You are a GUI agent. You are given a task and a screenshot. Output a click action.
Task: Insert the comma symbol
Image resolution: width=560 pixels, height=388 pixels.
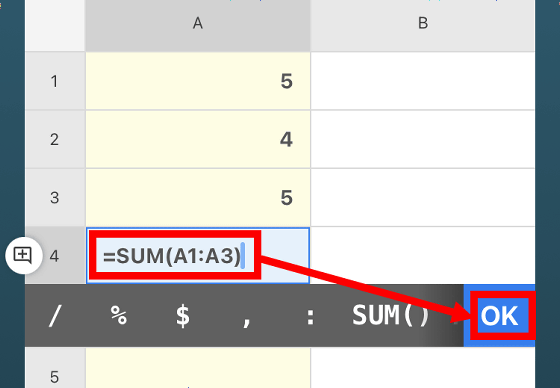point(246,321)
